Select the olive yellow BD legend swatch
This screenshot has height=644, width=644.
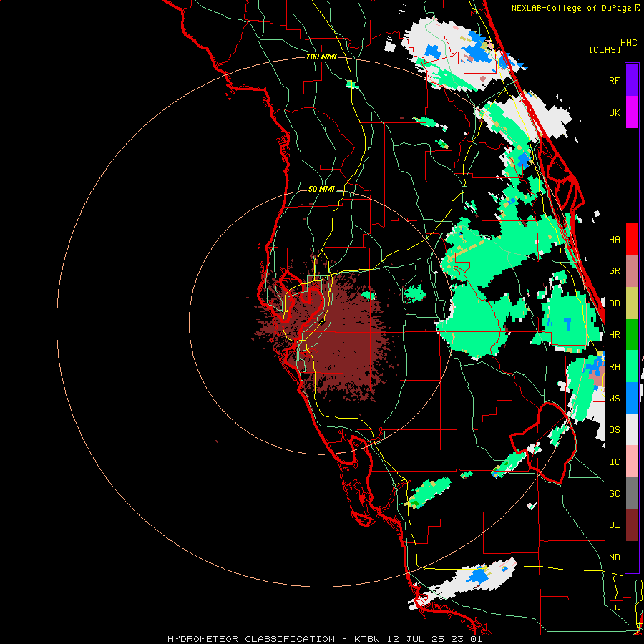[x=632, y=303]
